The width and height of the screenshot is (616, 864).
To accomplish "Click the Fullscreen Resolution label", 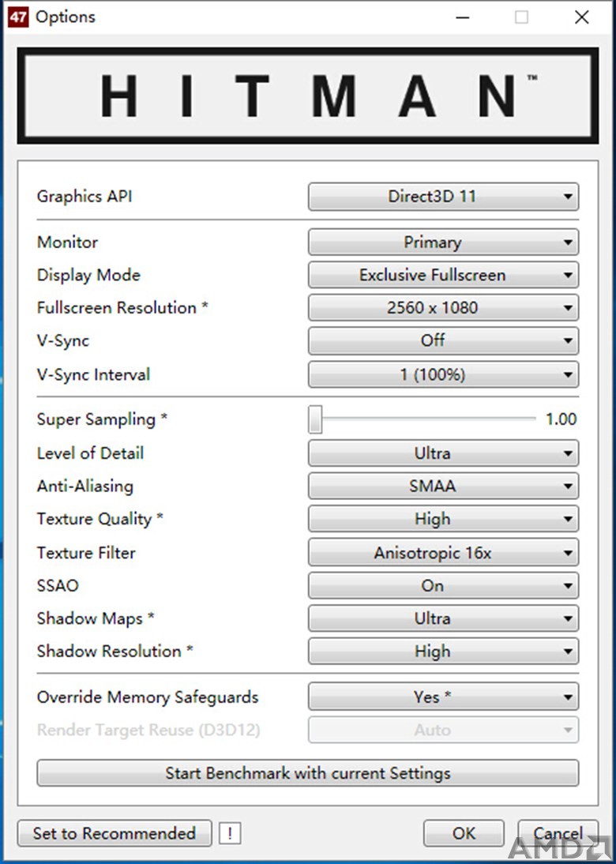I will tap(122, 307).
